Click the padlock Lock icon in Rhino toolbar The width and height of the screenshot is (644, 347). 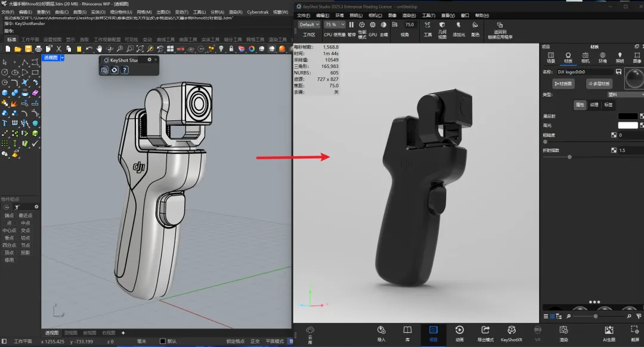click(x=231, y=49)
